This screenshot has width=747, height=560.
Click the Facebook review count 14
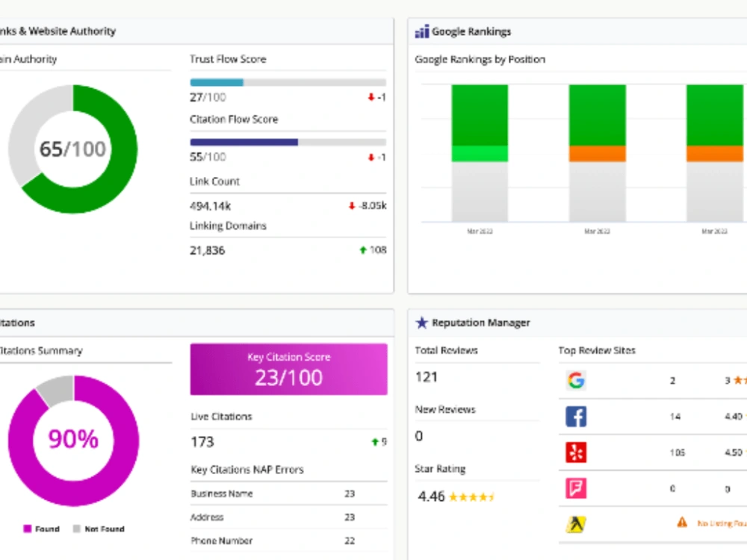[x=675, y=417]
